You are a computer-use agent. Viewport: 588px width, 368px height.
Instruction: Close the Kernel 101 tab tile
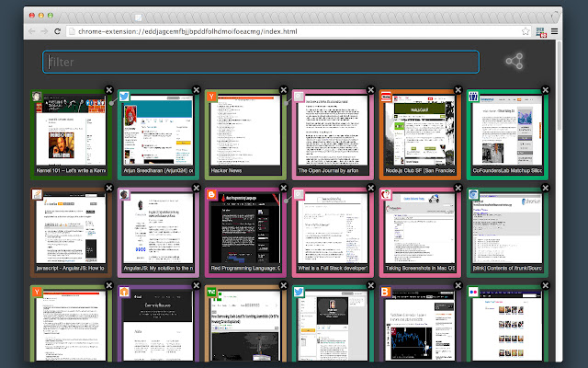108,90
